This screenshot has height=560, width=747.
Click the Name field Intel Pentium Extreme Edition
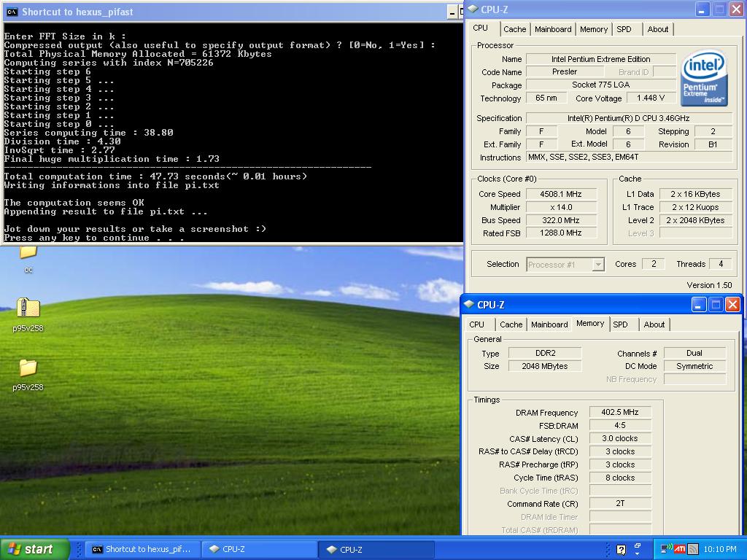tap(601, 59)
